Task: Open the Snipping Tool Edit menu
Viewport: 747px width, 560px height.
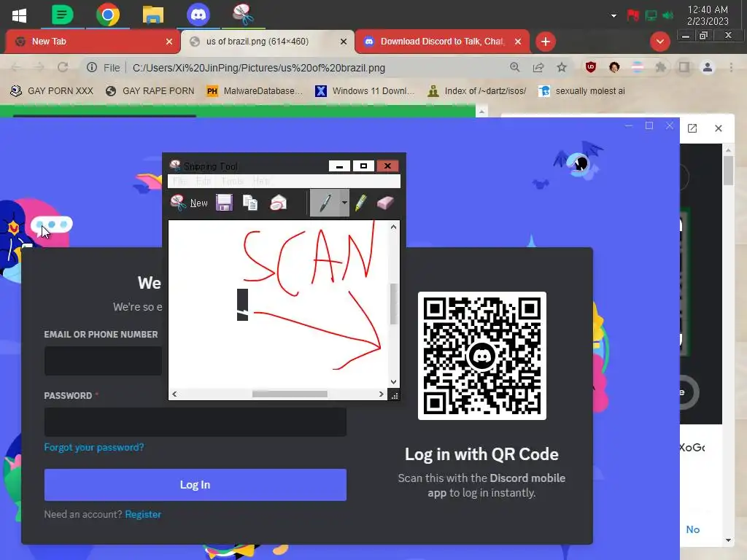Action: 204,181
